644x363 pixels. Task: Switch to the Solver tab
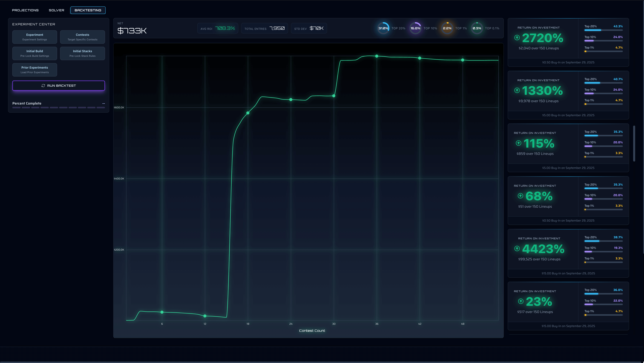coord(57,10)
